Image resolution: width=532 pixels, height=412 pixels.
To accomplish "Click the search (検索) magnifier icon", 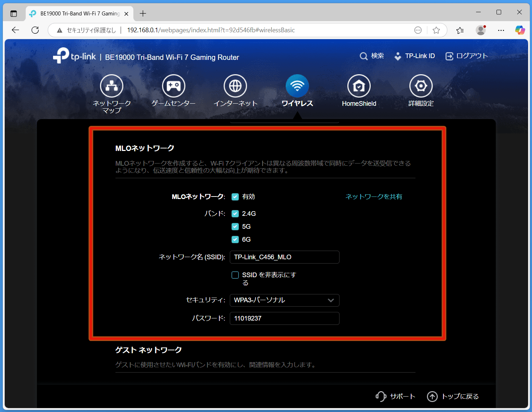I will click(x=364, y=56).
